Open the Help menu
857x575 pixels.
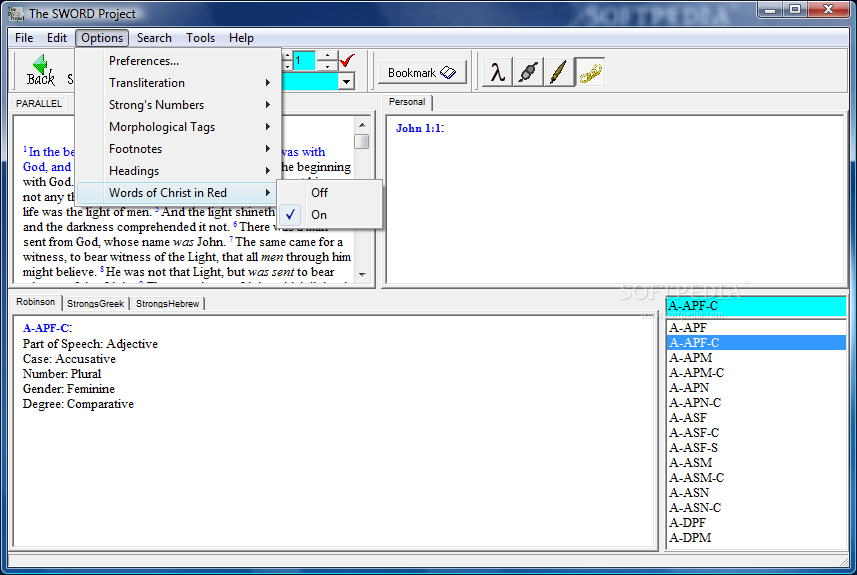click(241, 38)
